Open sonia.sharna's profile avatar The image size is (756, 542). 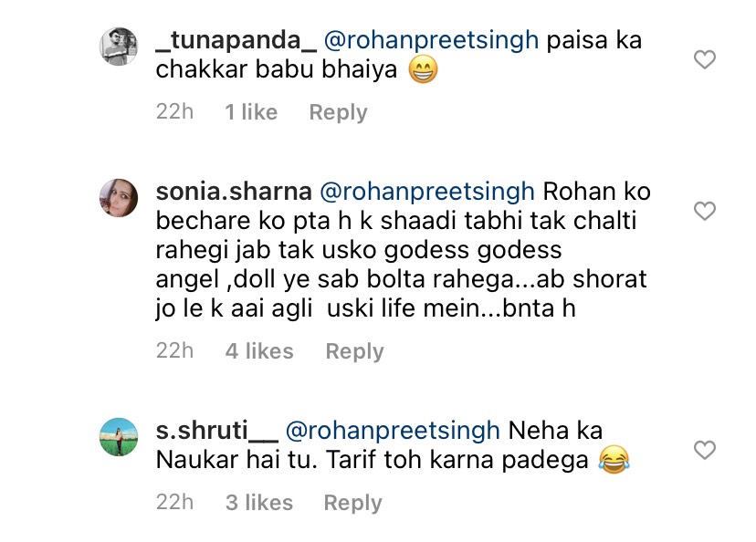(118, 197)
